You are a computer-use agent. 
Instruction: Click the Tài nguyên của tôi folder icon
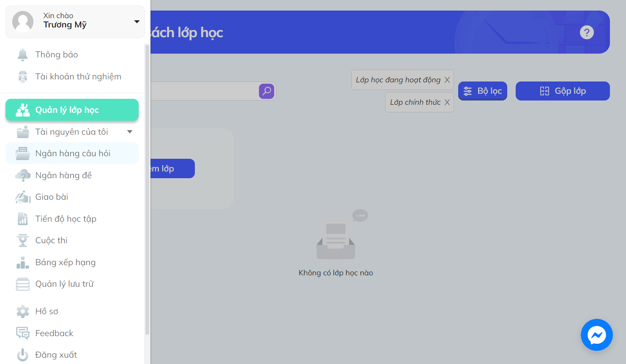tap(23, 132)
